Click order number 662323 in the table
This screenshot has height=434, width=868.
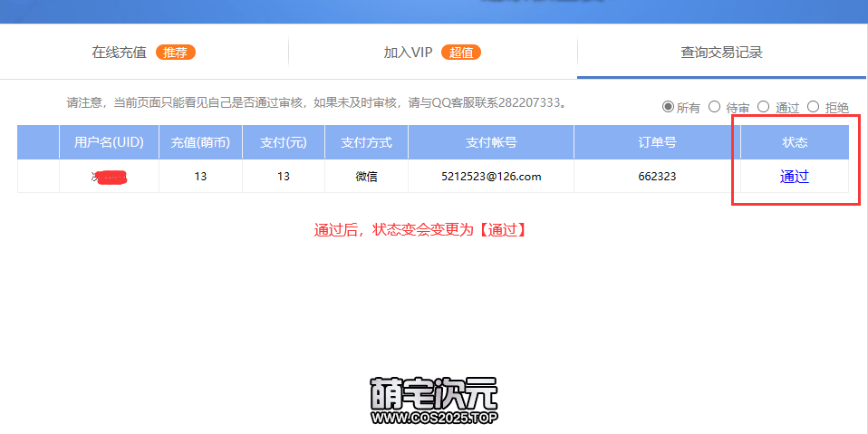(657, 177)
